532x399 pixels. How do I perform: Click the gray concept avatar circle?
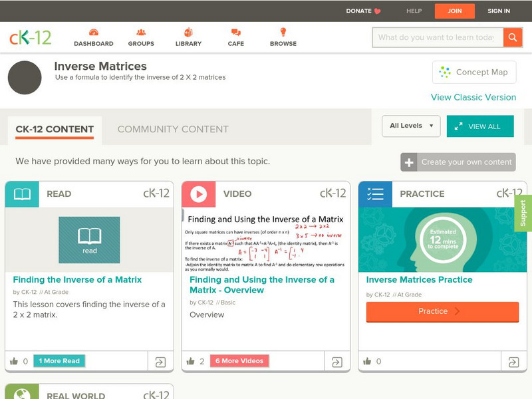coord(25,78)
